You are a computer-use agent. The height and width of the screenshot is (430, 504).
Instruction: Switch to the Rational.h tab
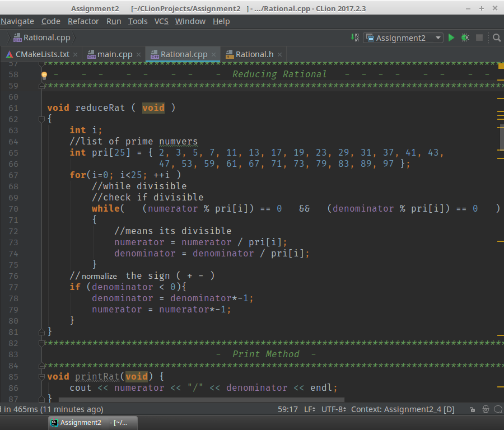pyautogui.click(x=254, y=55)
